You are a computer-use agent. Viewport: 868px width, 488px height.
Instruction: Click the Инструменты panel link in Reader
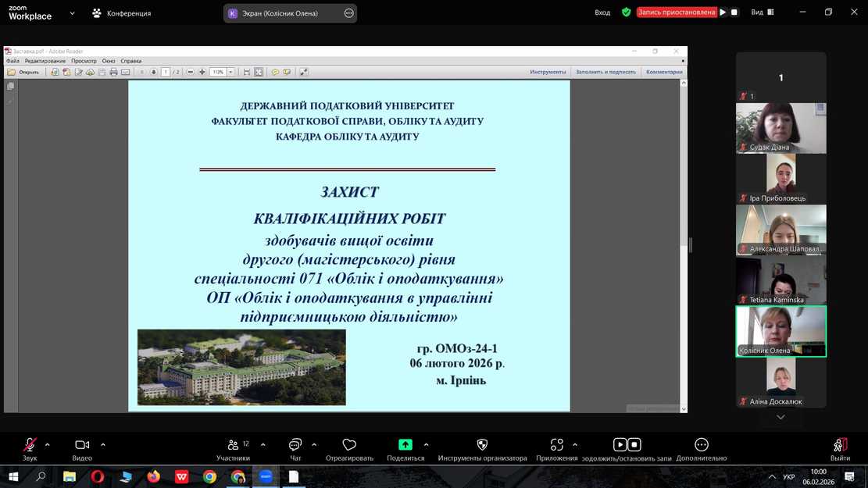click(548, 72)
